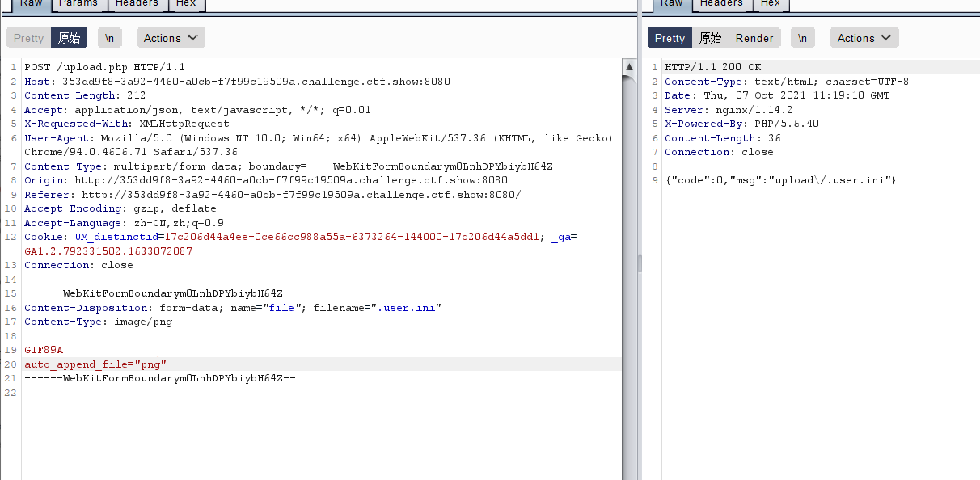Image resolution: width=980 pixels, height=480 pixels.
Task: Click Content-Type: image/png line
Action: click(99, 322)
